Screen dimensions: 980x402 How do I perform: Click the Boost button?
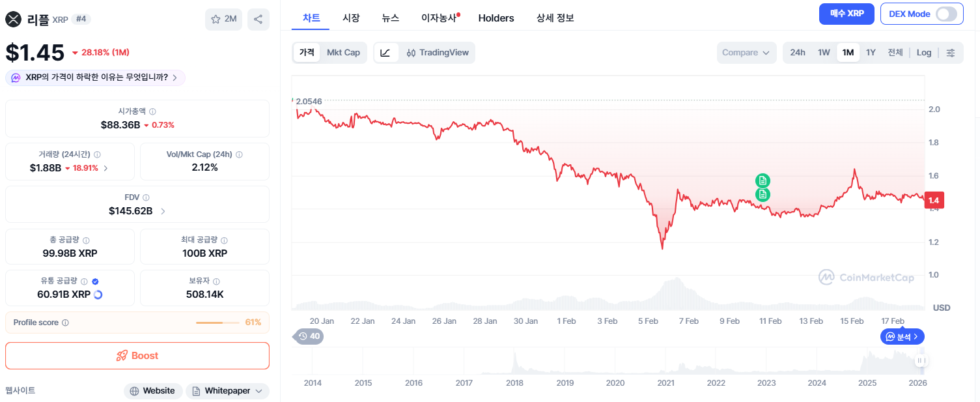point(137,356)
